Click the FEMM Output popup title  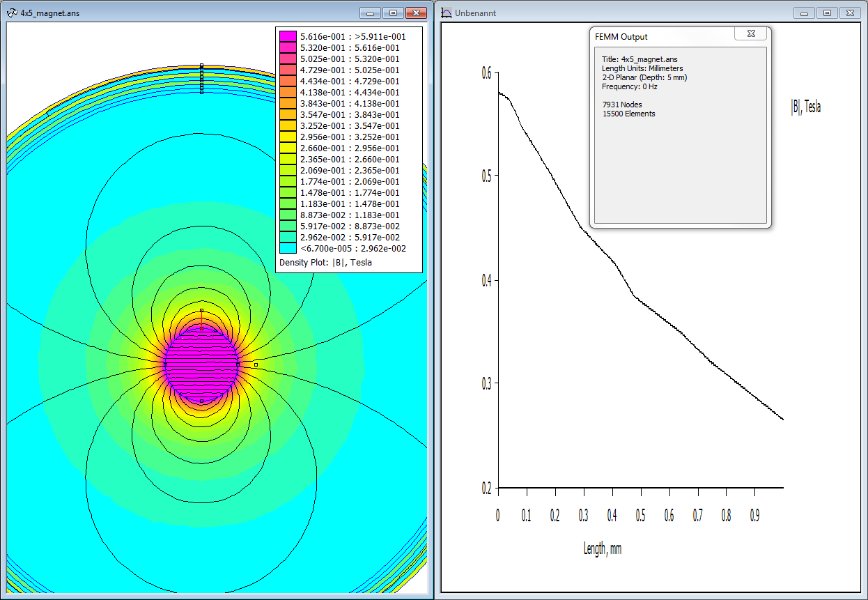pyautogui.click(x=621, y=36)
